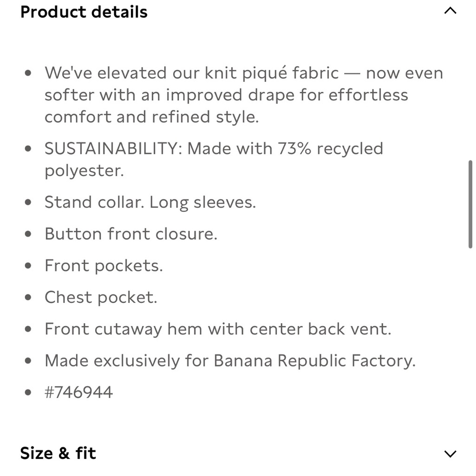Click the comfort and refined style line
This screenshot has width=476, height=476.
click(151, 117)
